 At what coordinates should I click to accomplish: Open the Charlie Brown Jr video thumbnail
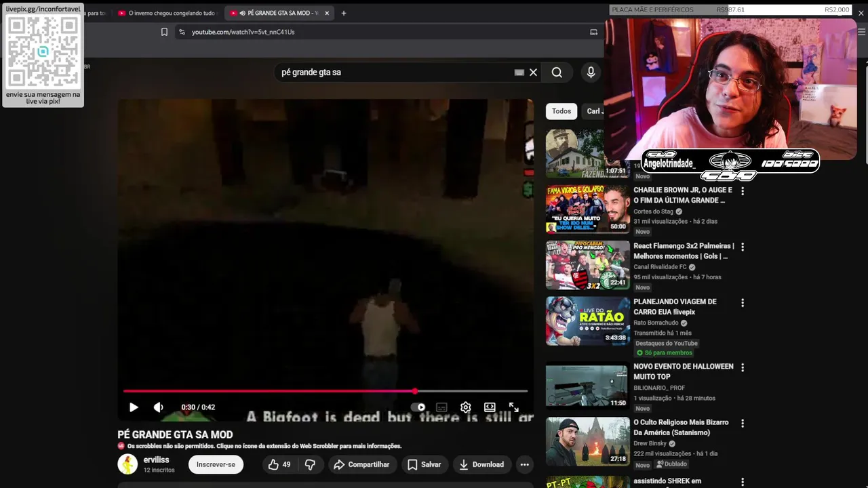click(588, 209)
